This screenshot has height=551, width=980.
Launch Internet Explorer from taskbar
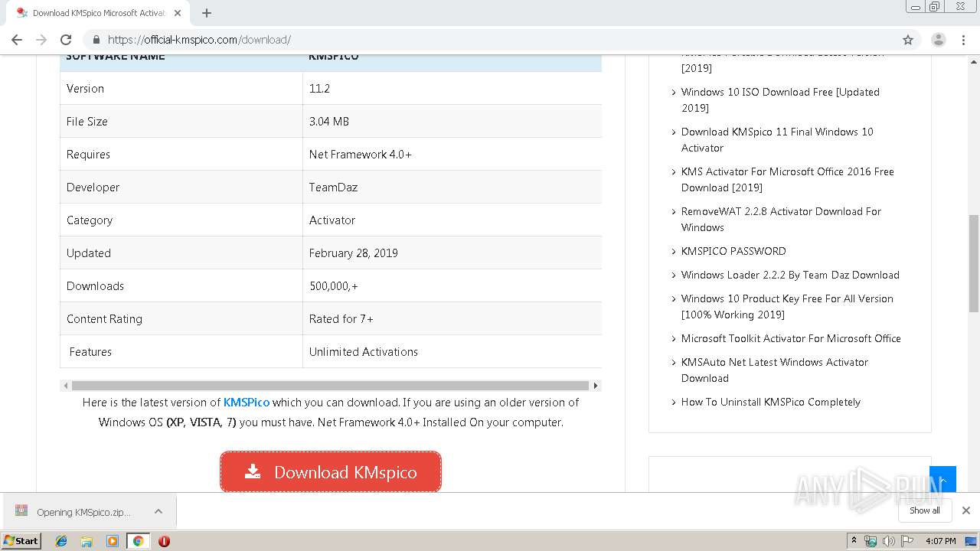pos(61,541)
